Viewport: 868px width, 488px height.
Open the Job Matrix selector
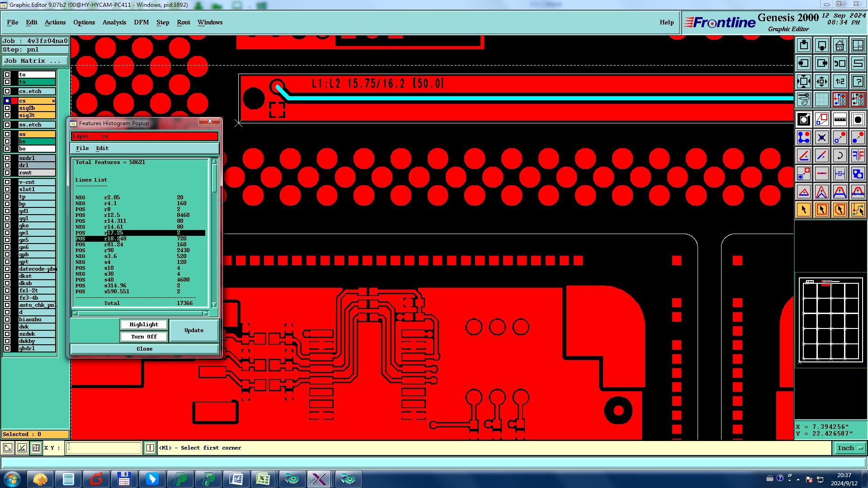(35, 61)
